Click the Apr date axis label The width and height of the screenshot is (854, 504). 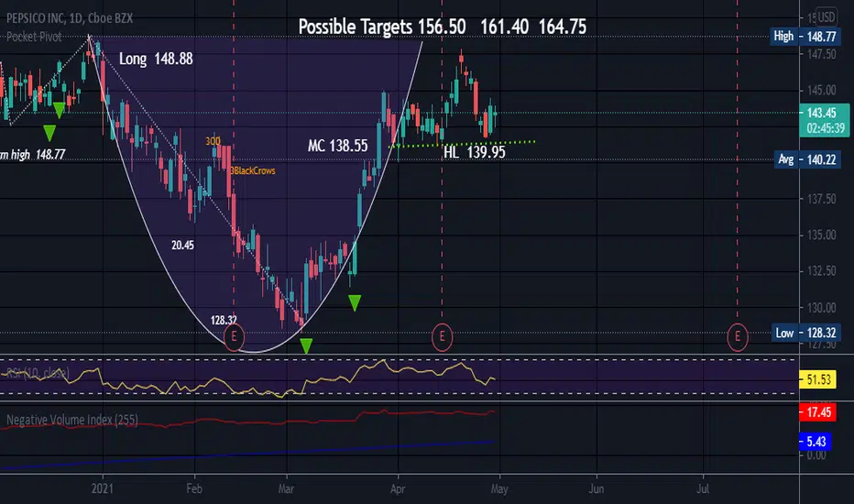click(398, 488)
